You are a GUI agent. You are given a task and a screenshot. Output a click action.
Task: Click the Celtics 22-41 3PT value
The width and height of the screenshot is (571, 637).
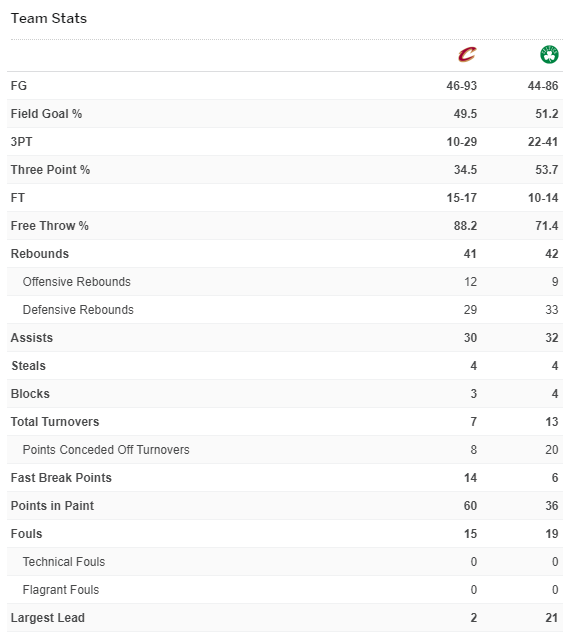pyautogui.click(x=543, y=142)
